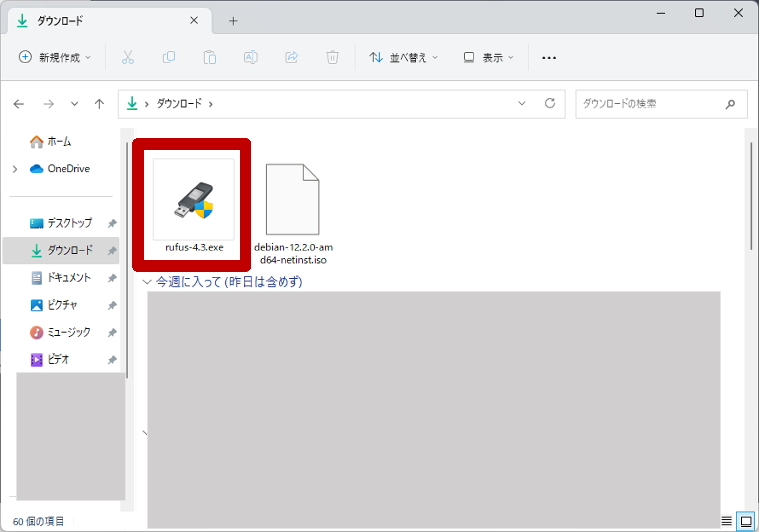This screenshot has height=532, width=759.
Task: Select OneDrive in the navigation pane
Action: 68,169
